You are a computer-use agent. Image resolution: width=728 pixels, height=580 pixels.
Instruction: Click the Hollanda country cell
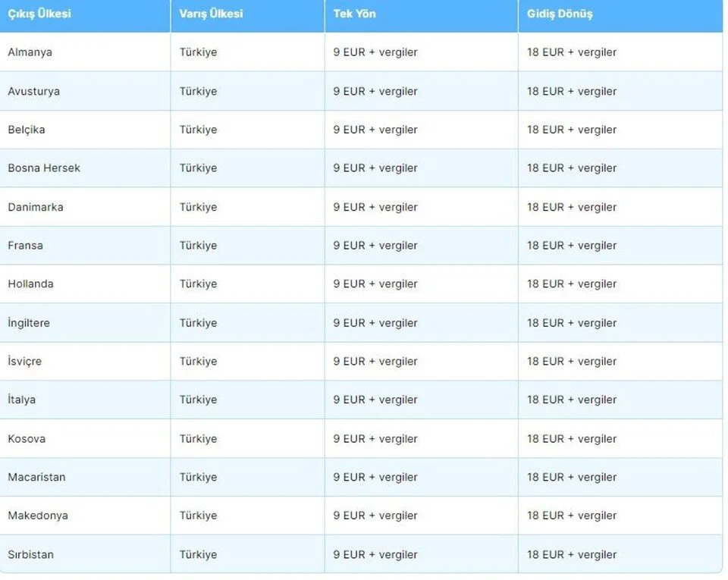click(31, 284)
